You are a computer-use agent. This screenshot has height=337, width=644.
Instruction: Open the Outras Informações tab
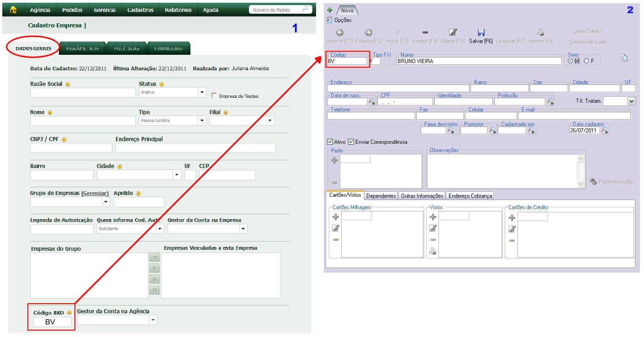coord(422,195)
